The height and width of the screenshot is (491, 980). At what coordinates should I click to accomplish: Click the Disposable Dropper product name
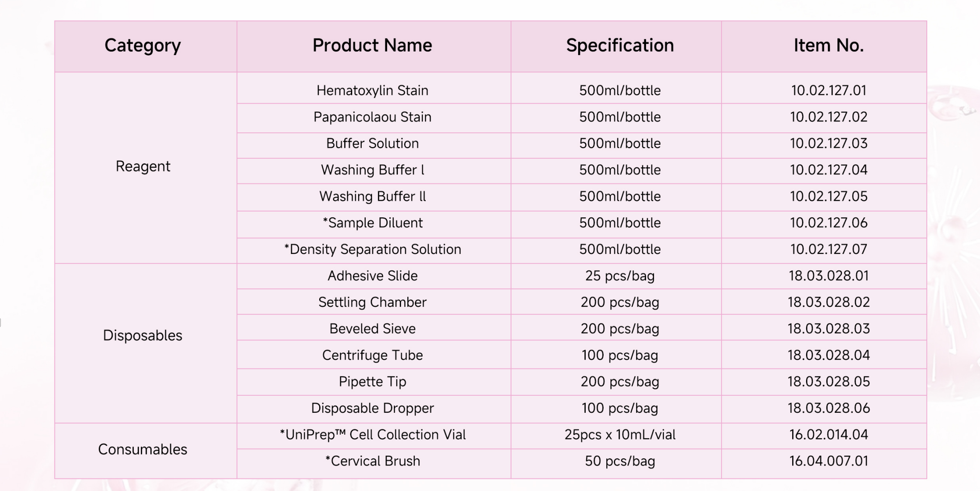coord(372,408)
